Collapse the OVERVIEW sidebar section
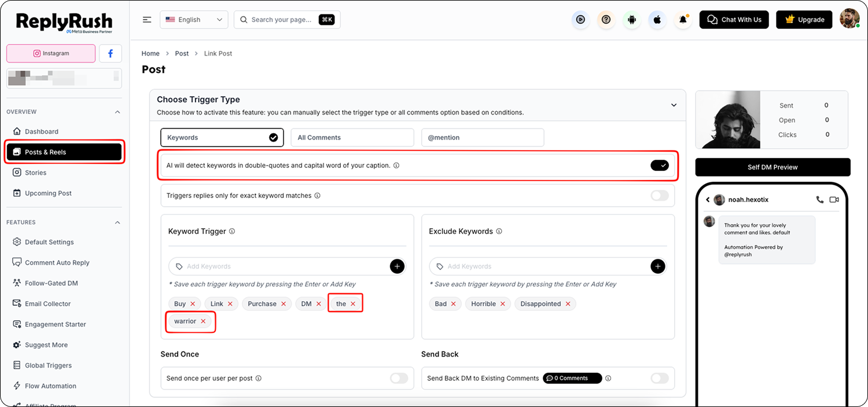The image size is (868, 407). pyautogui.click(x=117, y=112)
